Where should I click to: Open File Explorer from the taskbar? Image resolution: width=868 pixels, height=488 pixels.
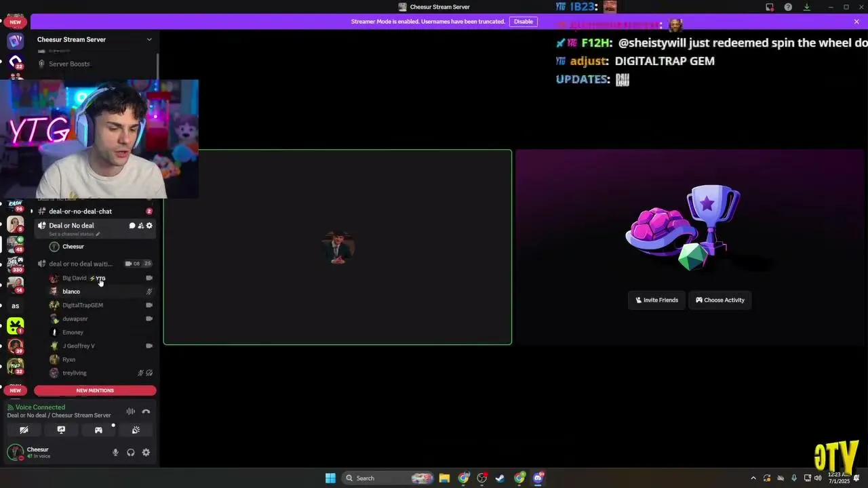point(445,478)
